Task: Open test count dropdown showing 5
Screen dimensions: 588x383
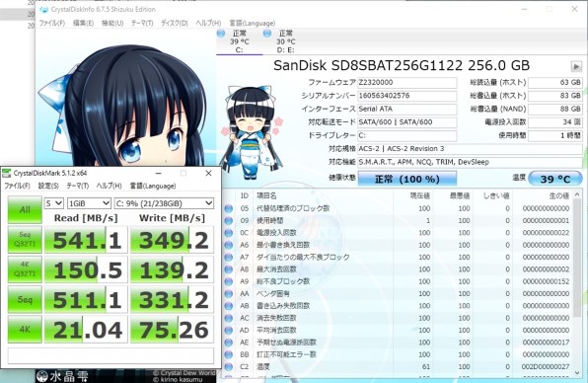Action: pos(53,203)
